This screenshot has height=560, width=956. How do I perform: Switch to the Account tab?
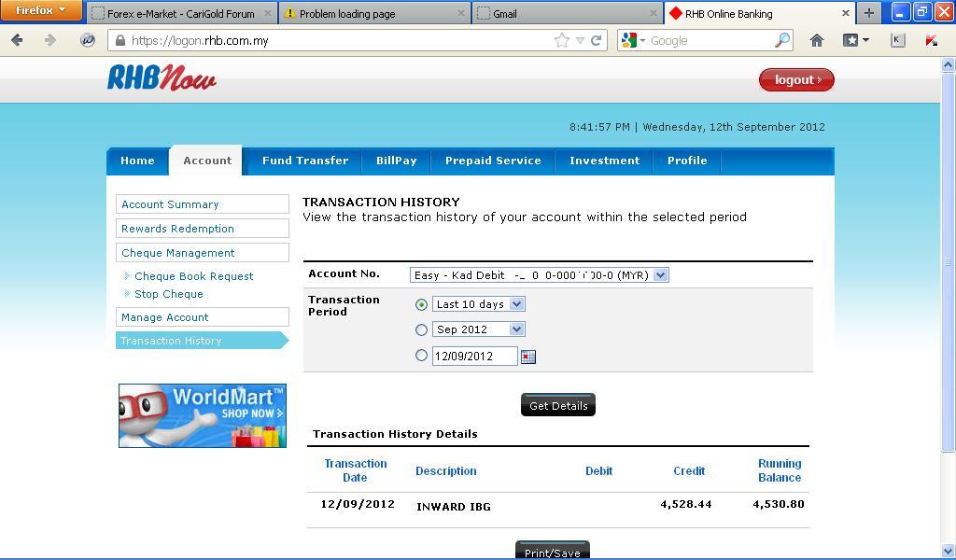coord(207,161)
